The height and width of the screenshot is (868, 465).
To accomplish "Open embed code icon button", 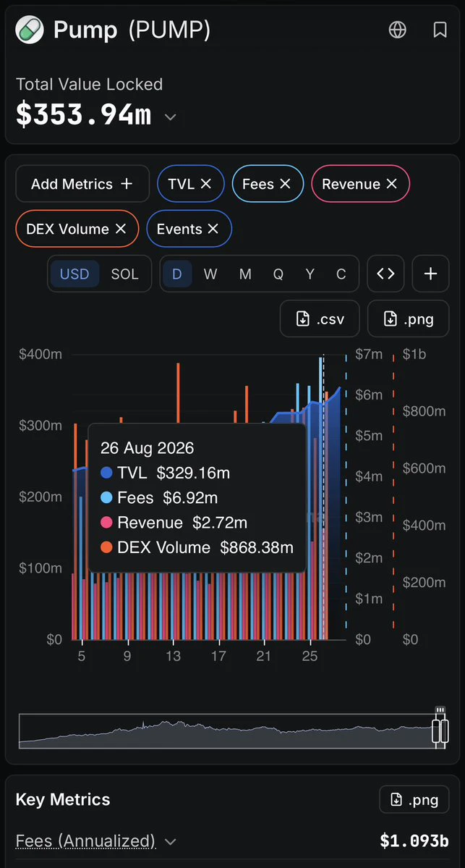I will click(x=386, y=274).
